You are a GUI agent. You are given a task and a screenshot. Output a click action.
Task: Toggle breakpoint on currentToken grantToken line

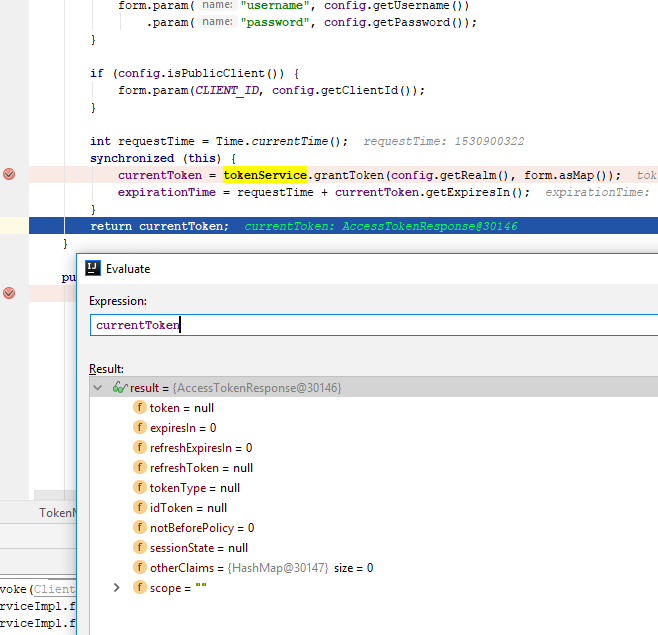coord(9,174)
